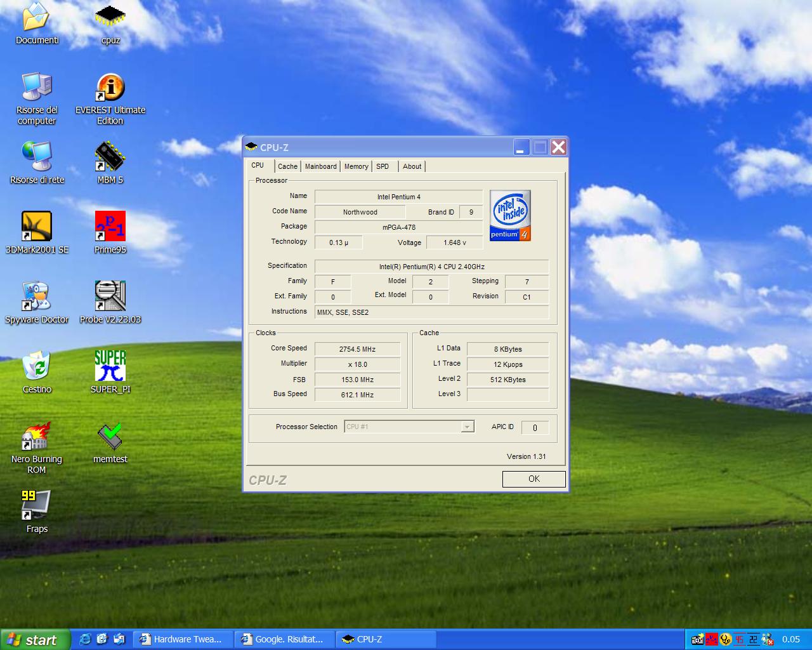This screenshot has width=812, height=650.
Task: Click Show Desktop icon in quick launch
Action: (x=102, y=639)
